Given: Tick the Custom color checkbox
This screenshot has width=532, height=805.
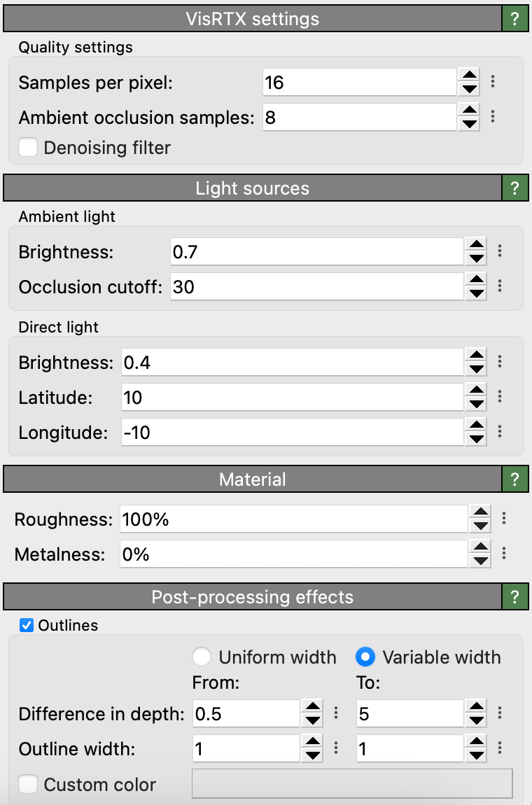Looking at the screenshot, I should (x=28, y=785).
